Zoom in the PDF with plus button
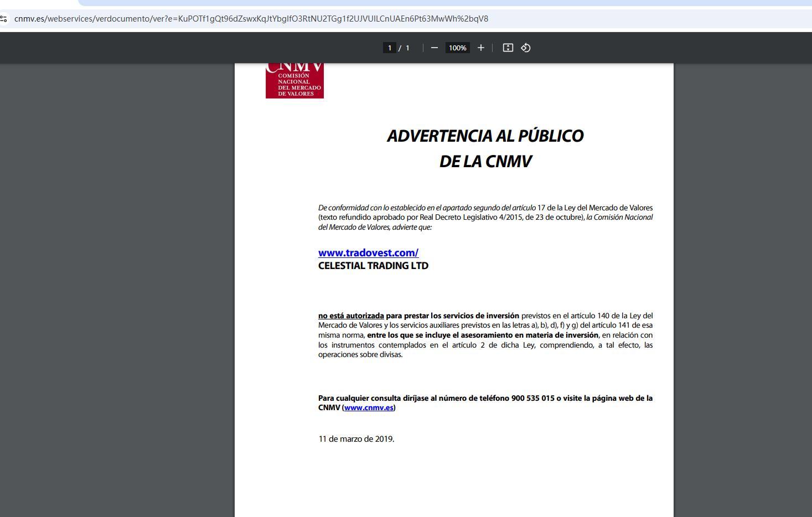Viewport: 812px width, 517px height. tap(480, 48)
